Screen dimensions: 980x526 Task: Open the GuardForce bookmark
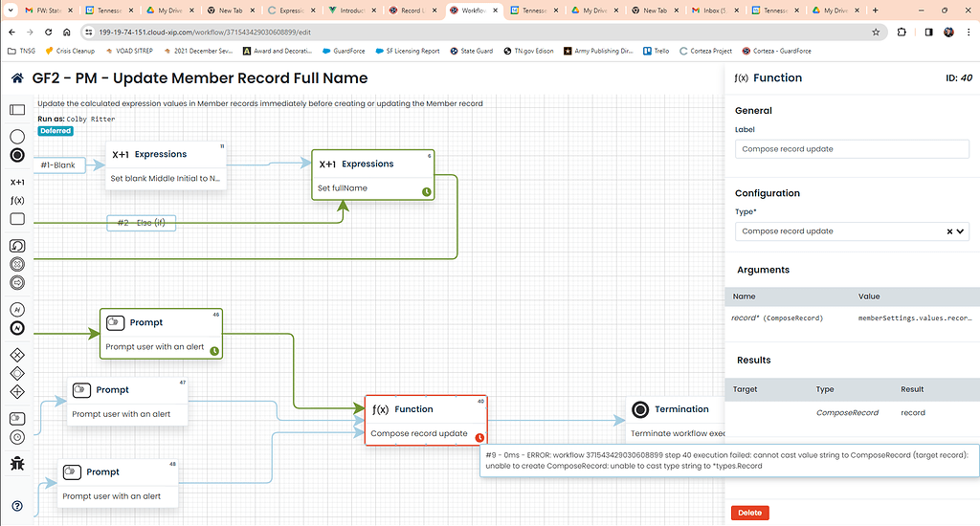pos(344,52)
